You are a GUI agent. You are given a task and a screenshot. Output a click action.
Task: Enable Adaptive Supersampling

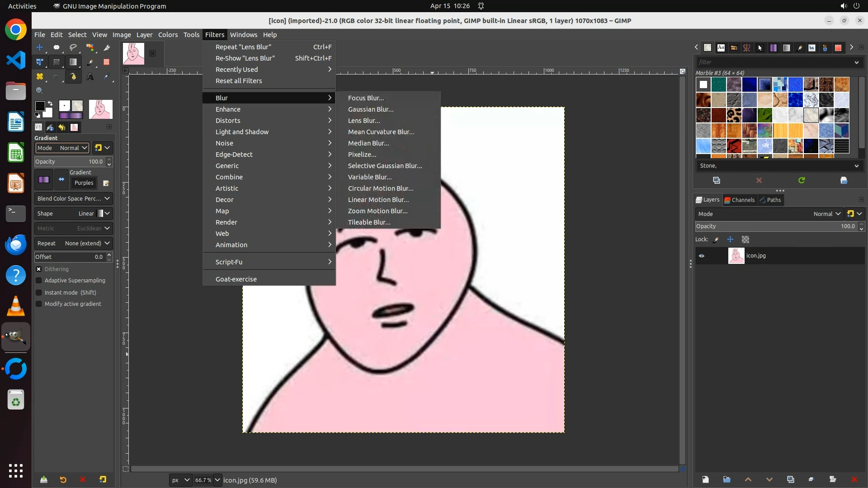point(39,281)
